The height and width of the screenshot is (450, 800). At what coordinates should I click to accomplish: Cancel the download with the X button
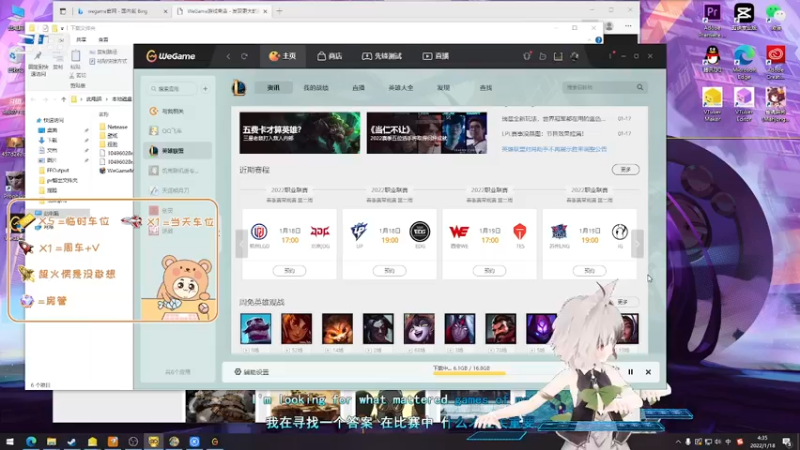648,372
